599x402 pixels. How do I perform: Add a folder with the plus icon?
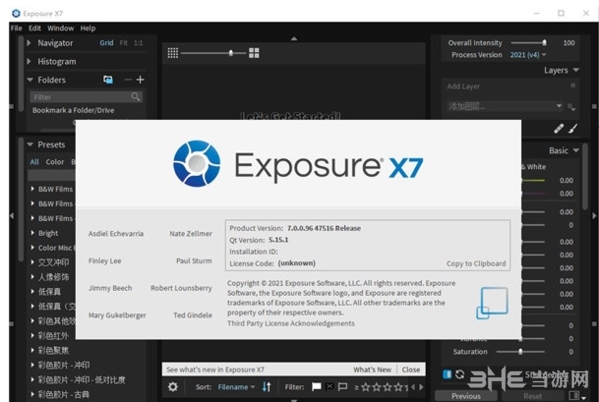140,79
